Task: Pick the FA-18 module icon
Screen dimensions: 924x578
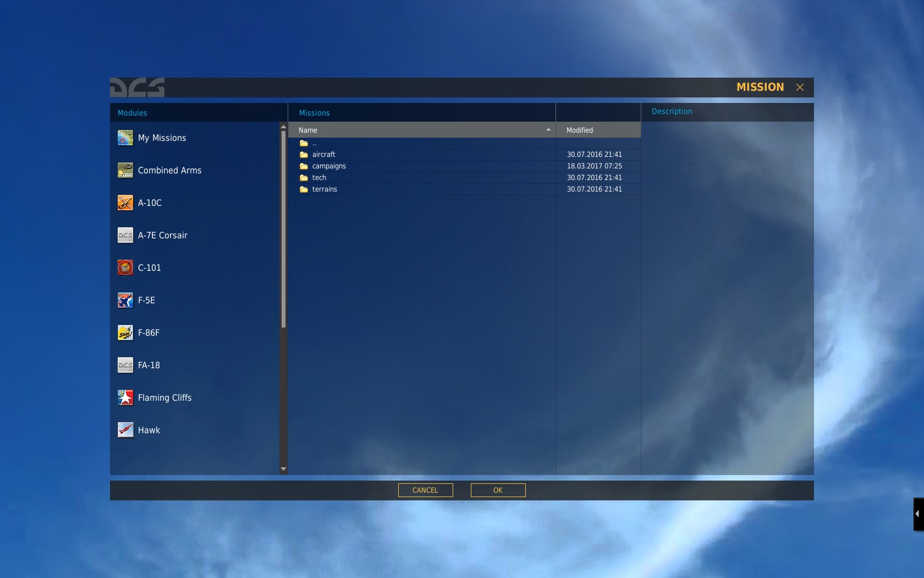Action: coord(125,365)
